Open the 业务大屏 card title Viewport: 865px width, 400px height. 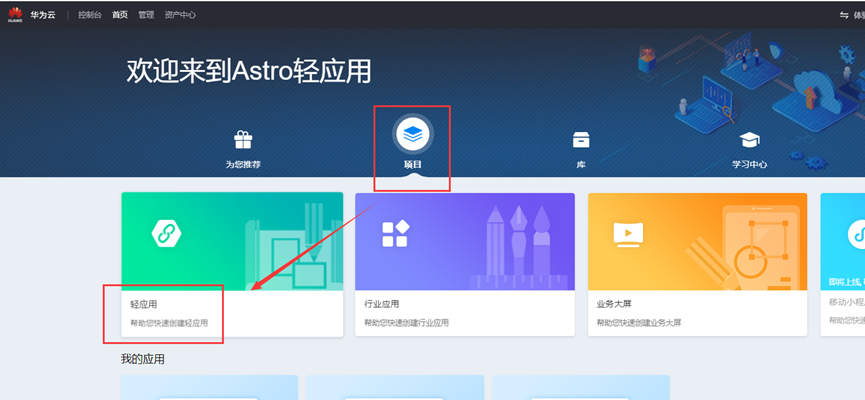coord(614,304)
